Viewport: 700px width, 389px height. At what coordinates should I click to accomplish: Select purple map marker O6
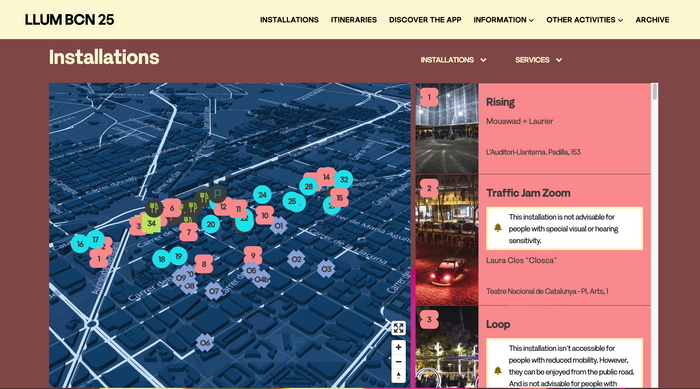[x=204, y=343]
